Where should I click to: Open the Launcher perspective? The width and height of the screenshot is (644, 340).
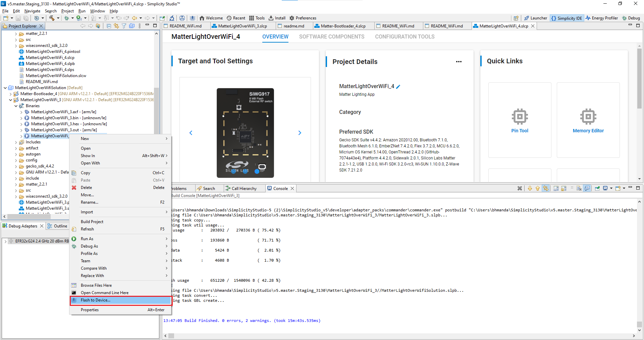536,18
